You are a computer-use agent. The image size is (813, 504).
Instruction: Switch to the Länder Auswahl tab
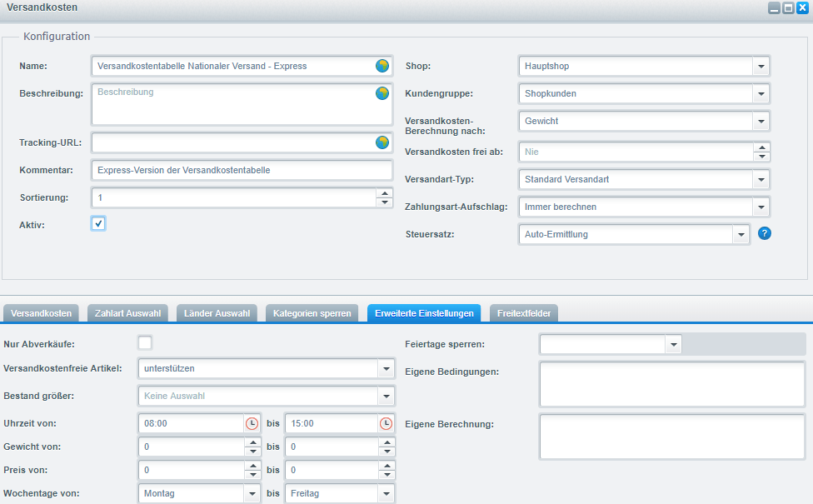coord(214,313)
